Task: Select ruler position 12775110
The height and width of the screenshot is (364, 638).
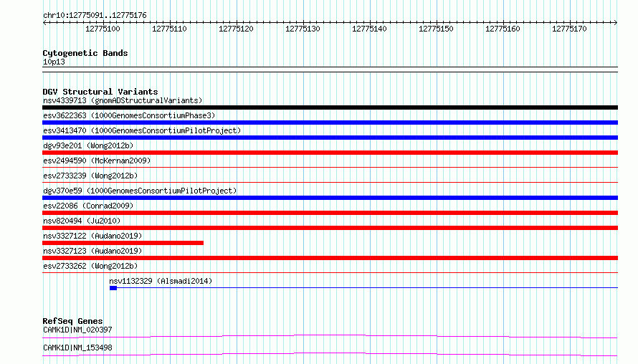Action: (169, 29)
